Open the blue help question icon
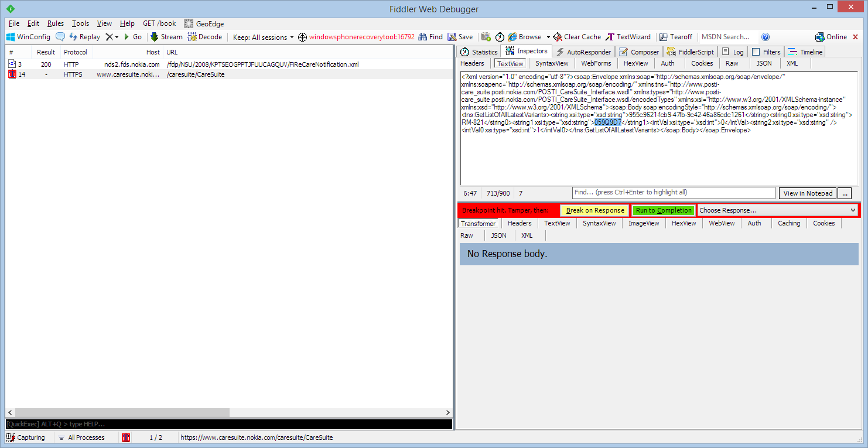The width and height of the screenshot is (868, 448). [x=765, y=37]
